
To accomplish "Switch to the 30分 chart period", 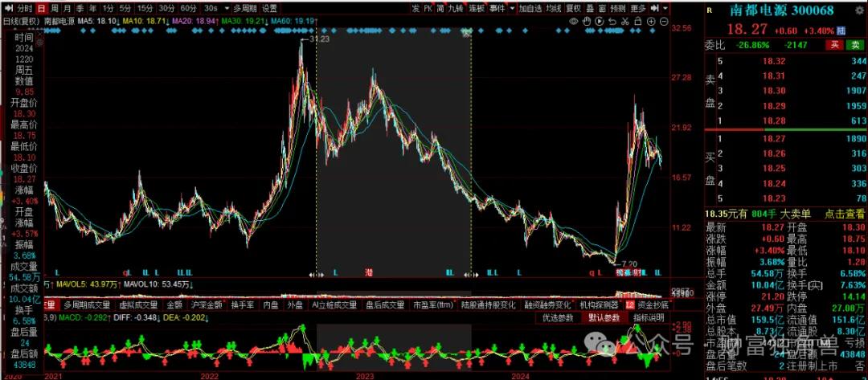I will (x=166, y=8).
